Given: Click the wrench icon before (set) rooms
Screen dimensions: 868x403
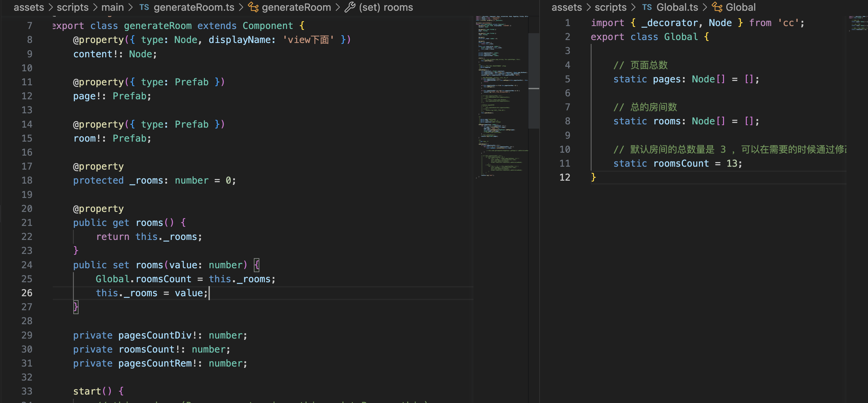Looking at the screenshot, I should pyautogui.click(x=350, y=7).
